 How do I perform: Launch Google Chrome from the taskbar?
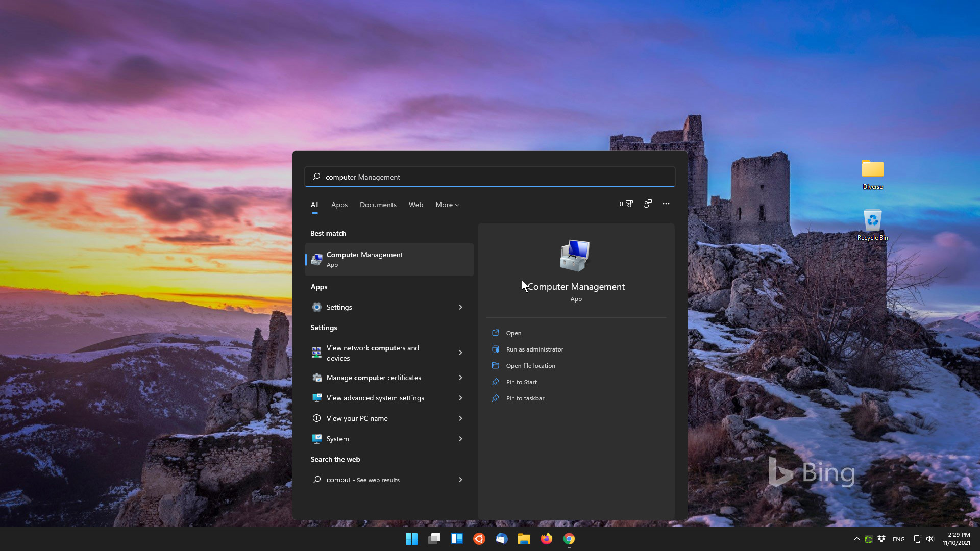coord(569,539)
